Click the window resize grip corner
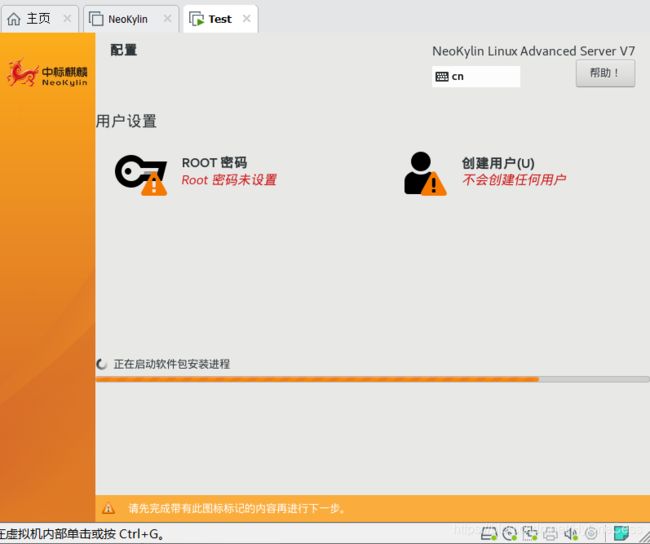The width and height of the screenshot is (650, 544). point(643,535)
